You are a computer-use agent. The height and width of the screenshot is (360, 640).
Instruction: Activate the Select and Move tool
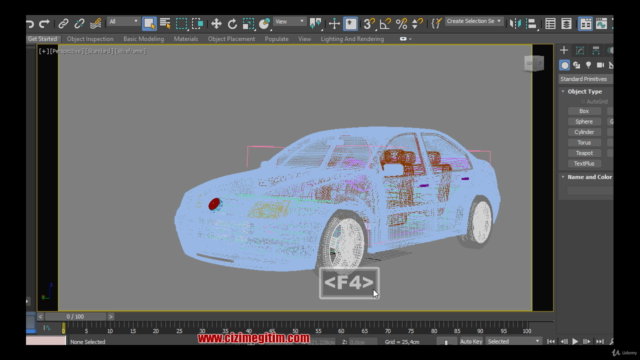click(x=216, y=24)
